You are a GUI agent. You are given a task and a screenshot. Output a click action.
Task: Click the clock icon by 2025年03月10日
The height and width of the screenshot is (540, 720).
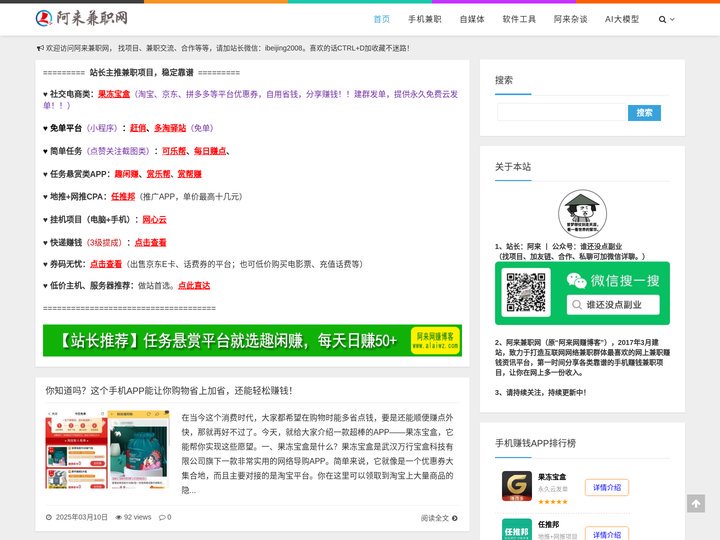49,518
